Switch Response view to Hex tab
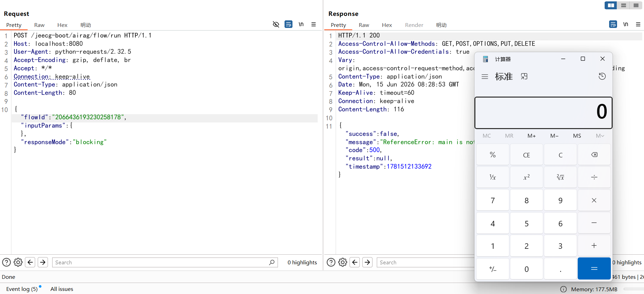The width and height of the screenshot is (644, 294). point(387,25)
